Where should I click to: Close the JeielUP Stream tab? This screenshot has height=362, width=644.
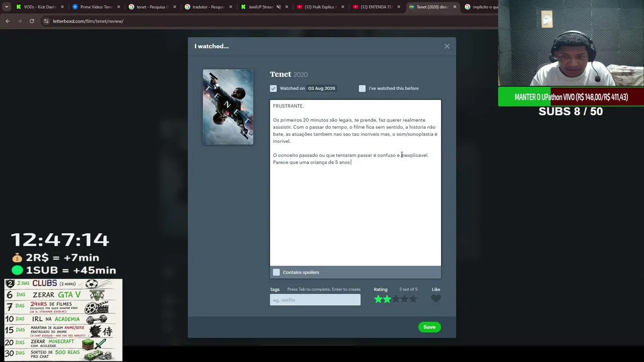287,7
